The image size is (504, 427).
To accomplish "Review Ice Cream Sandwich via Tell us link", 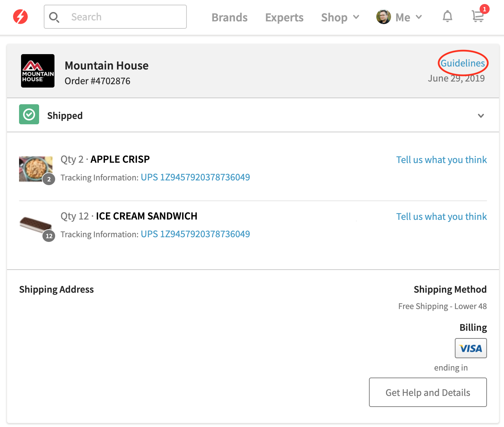I will [442, 217].
